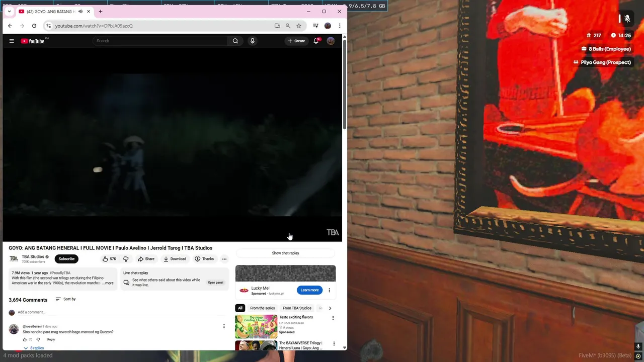Click the video player frame
Screen dimensions: 644x362
pos(172,137)
